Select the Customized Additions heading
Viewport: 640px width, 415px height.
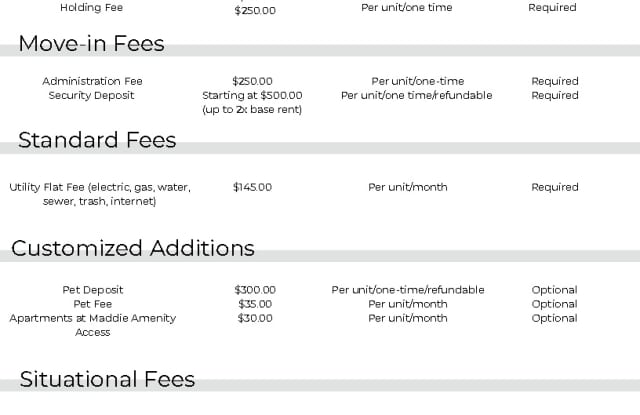(133, 248)
